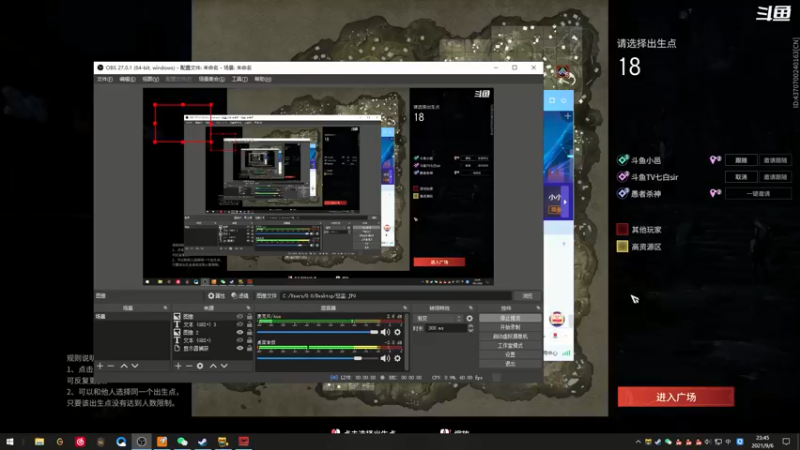Toggle visibility of 文本 (GDI+) 3 source
This screenshot has height=450, width=800.
click(240, 324)
